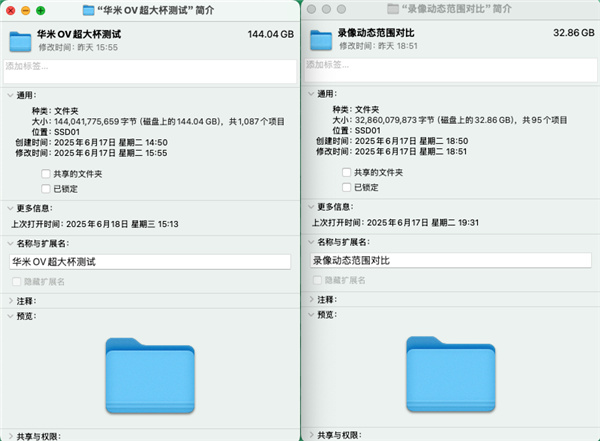Viewport: 600px width, 441px height.
Task: Click title bar folder icon of 录像动态范围对比 window
Action: point(393,8)
